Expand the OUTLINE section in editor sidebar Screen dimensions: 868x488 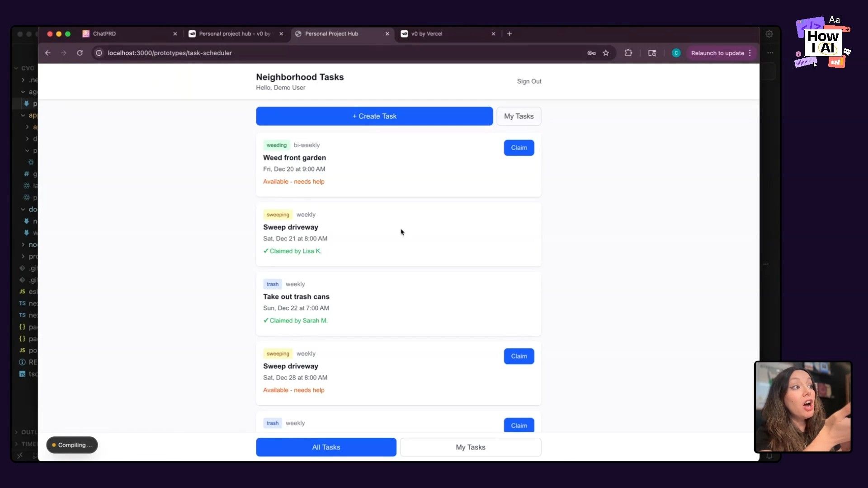(26, 432)
